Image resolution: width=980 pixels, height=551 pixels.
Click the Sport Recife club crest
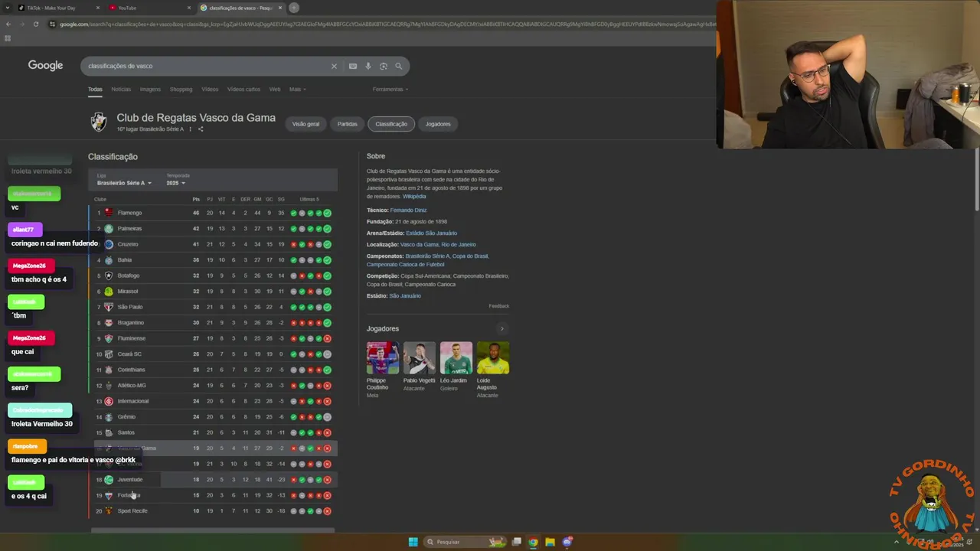[x=109, y=510]
